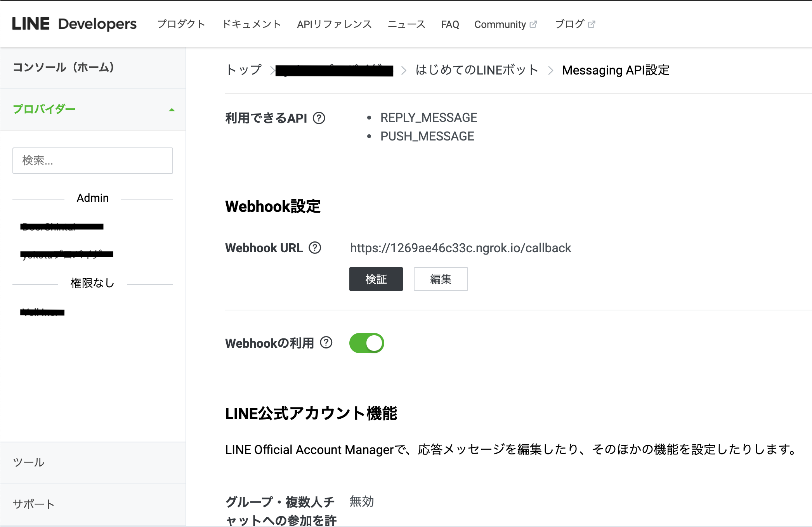Click help icon next to Webhookの利用
The height and width of the screenshot is (527, 812).
tap(326, 343)
